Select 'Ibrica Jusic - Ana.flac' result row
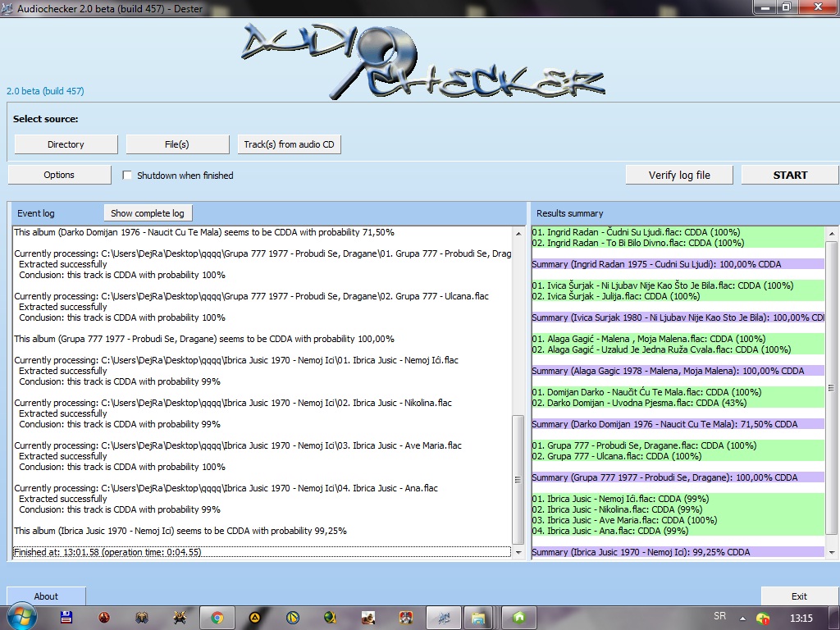The height and width of the screenshot is (630, 840). tap(678, 531)
